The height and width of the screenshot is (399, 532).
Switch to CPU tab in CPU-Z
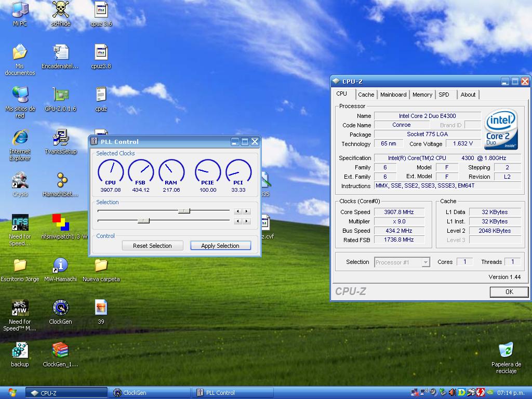pyautogui.click(x=342, y=94)
